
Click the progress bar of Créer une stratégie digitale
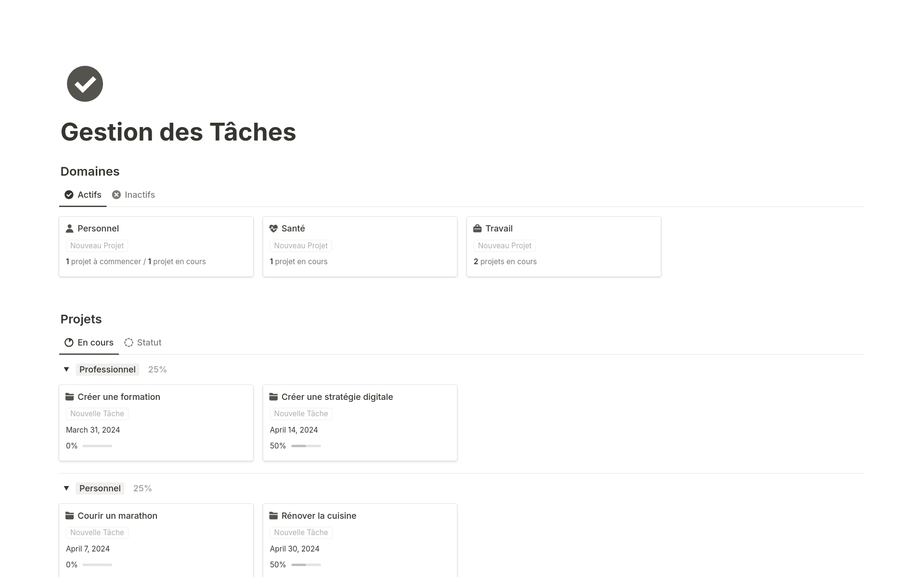(x=306, y=446)
